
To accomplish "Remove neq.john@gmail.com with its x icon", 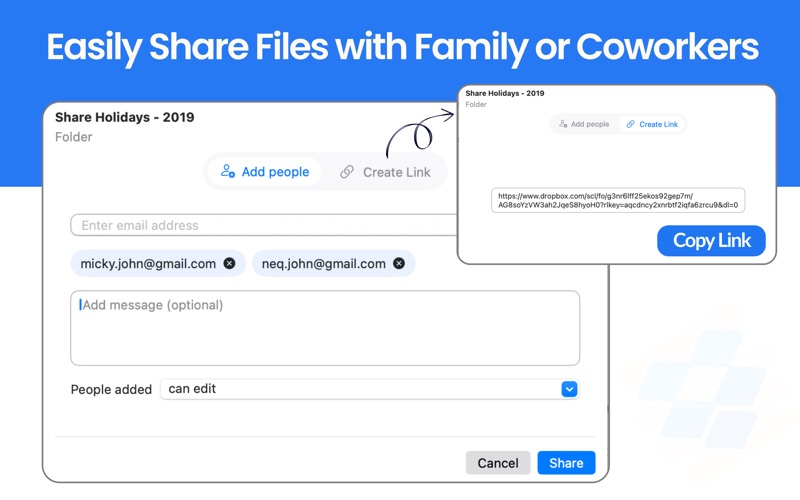I will 399,263.
